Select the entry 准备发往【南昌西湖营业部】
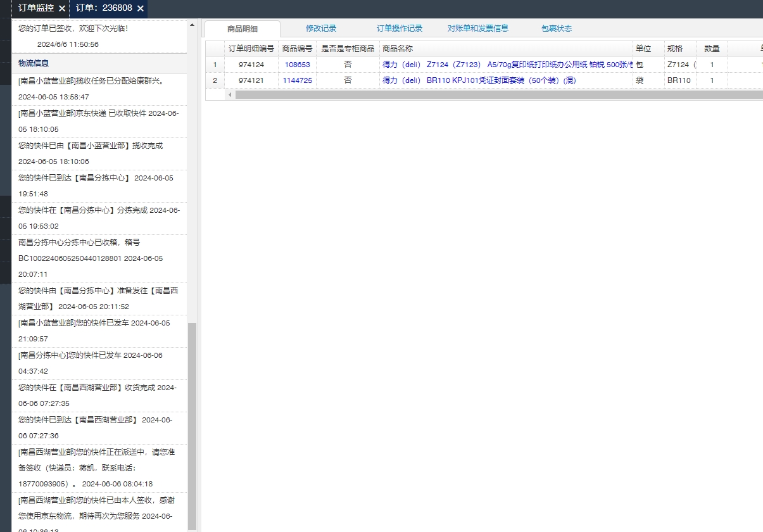This screenshot has width=763, height=532. click(99, 299)
